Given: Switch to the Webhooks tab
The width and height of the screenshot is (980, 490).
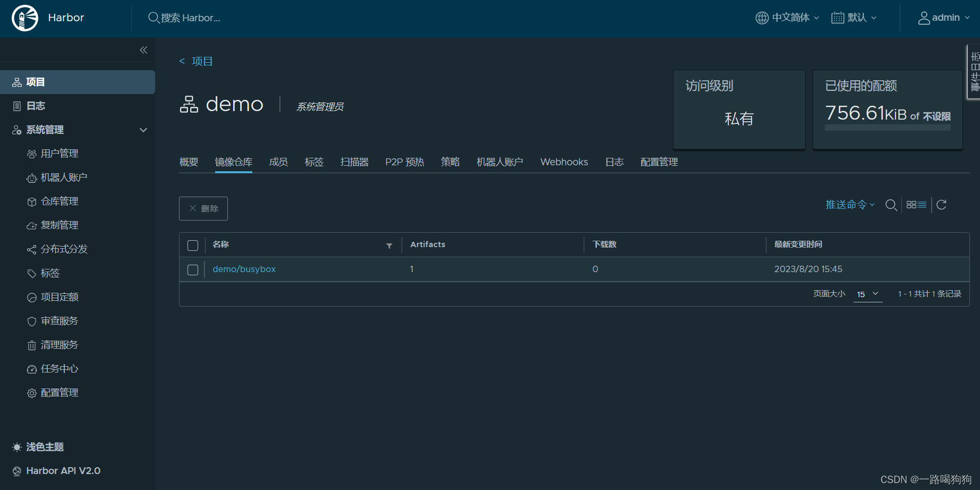Looking at the screenshot, I should (564, 162).
